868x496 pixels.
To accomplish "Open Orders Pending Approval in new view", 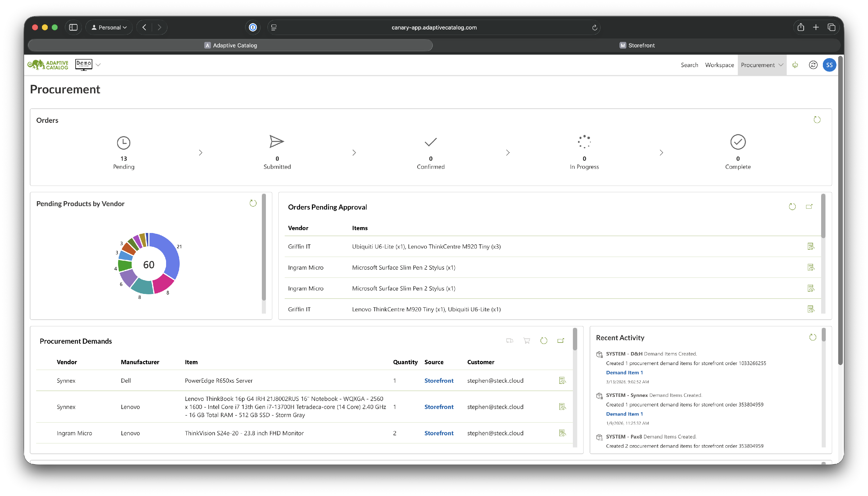I will [809, 206].
